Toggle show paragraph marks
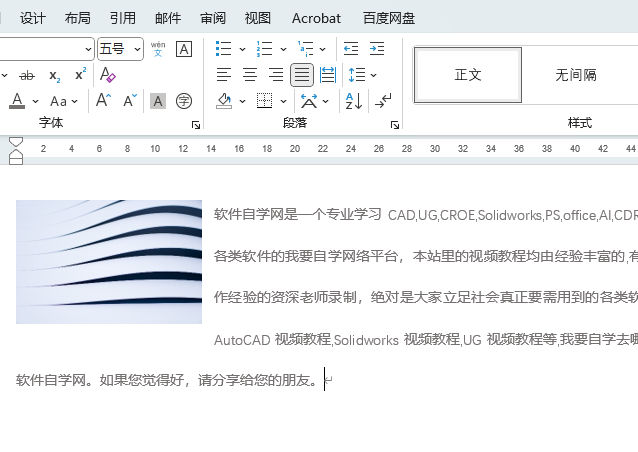The image size is (638, 452). pyautogui.click(x=383, y=101)
